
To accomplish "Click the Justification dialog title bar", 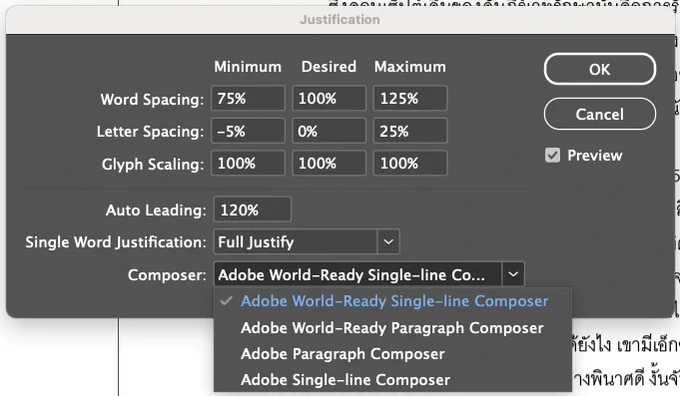I will [340, 20].
